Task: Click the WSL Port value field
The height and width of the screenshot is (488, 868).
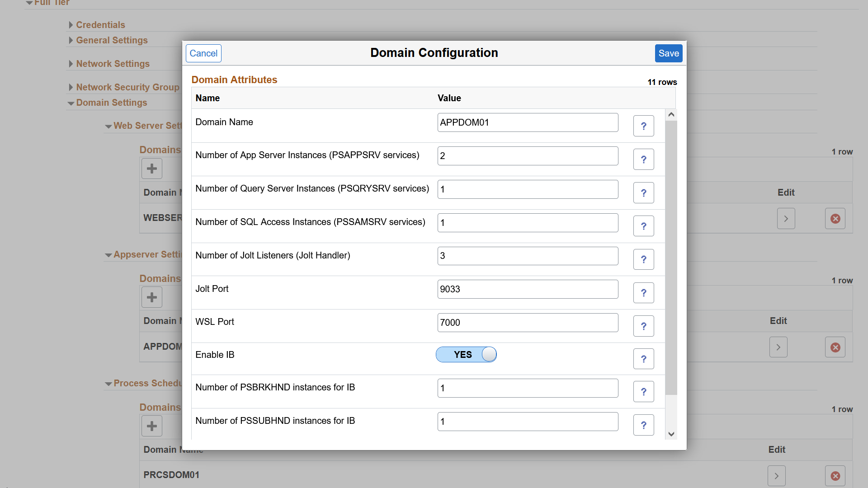Action: (x=528, y=323)
